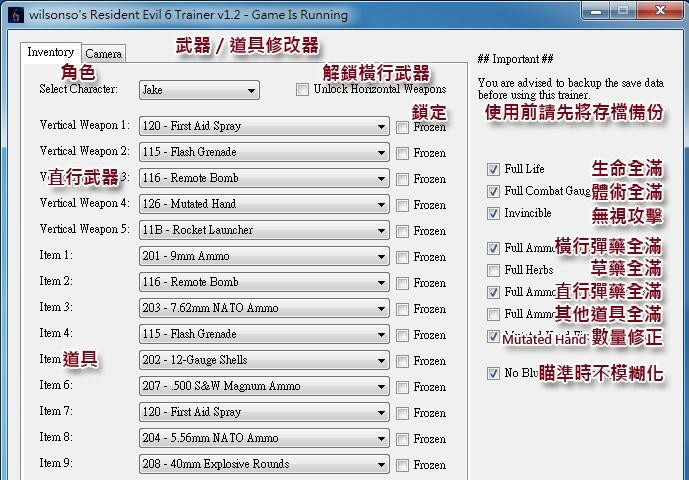Screen dimensions: 689x480
Task: Minimize the trainer window
Action: point(596,11)
